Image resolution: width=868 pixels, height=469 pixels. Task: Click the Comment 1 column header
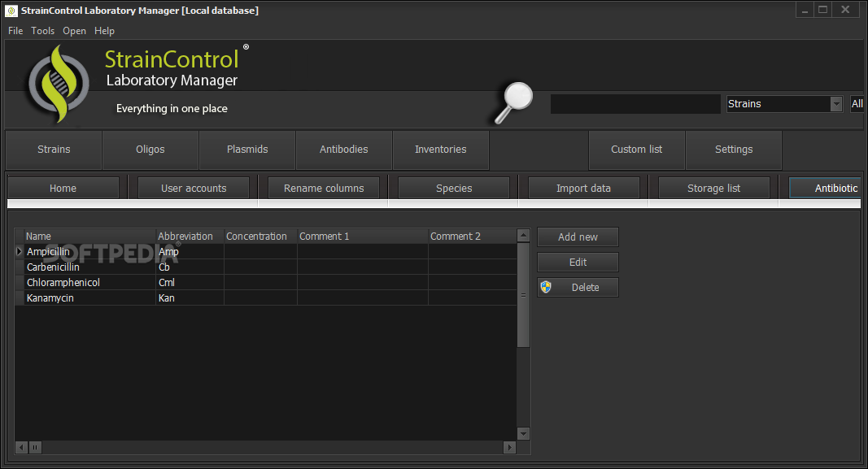[x=363, y=237]
